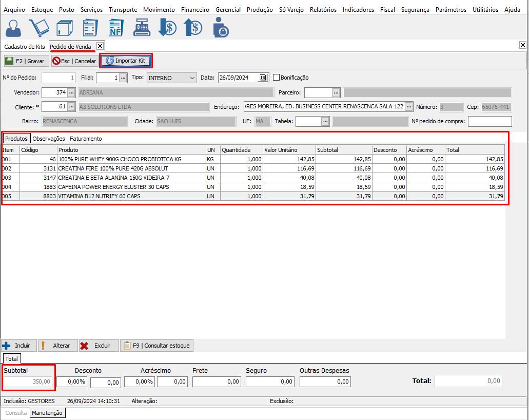The image size is (529, 420).
Task: Click the F9 Consultar estoque button
Action: (157, 346)
